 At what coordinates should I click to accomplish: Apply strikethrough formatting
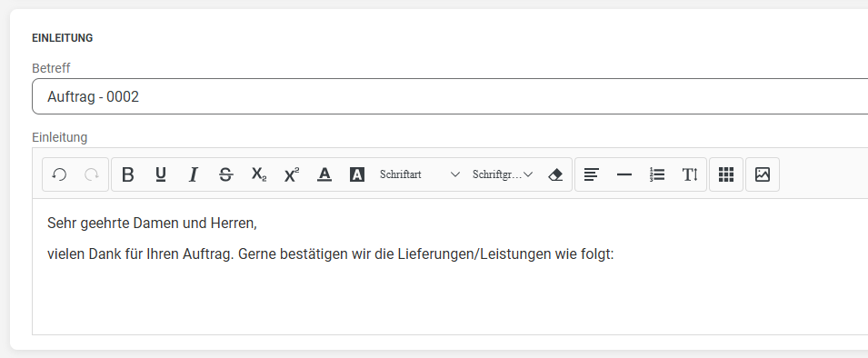click(225, 174)
